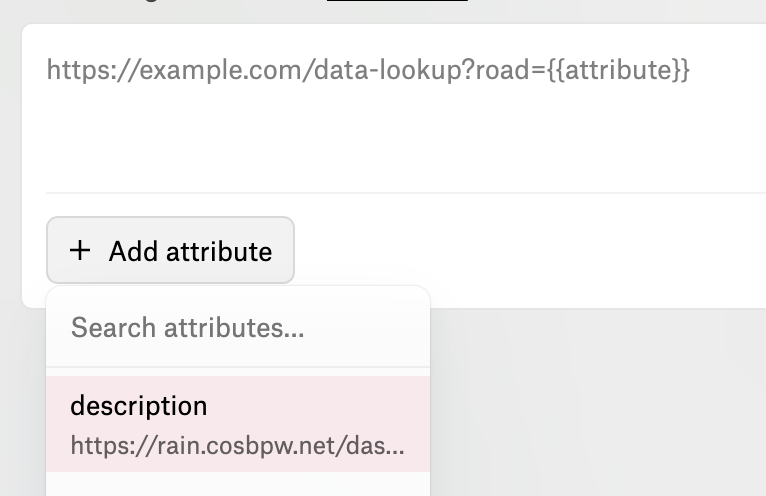766x496 pixels.
Task: Toggle the Add attribute dropdown
Action: [x=170, y=250]
